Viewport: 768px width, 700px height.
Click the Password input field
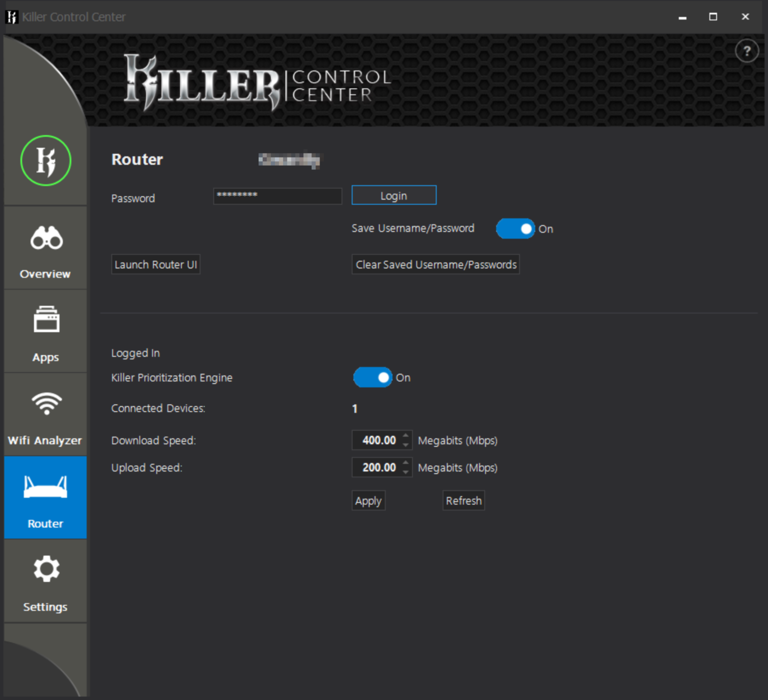click(x=277, y=195)
